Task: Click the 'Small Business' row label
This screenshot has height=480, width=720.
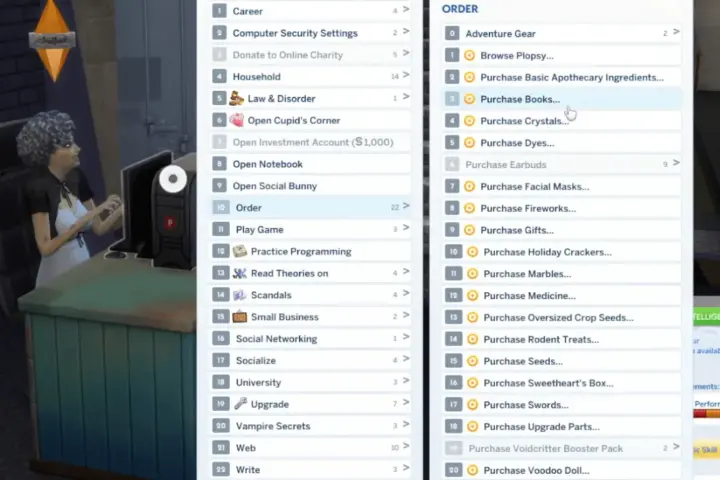Action: (x=285, y=317)
